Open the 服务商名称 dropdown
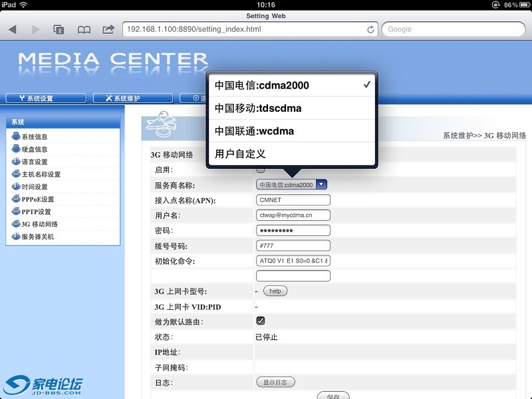 pyautogui.click(x=291, y=185)
